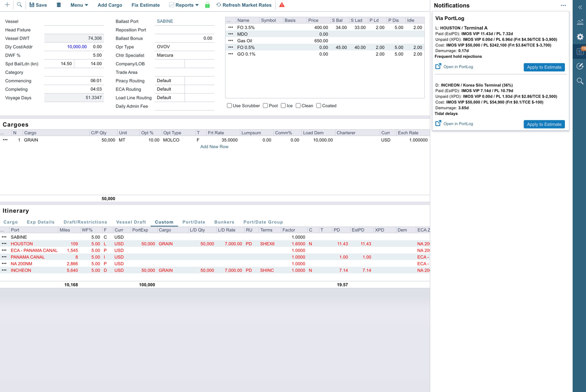
Task: Expand the Reports dropdown
Action: pos(187,5)
